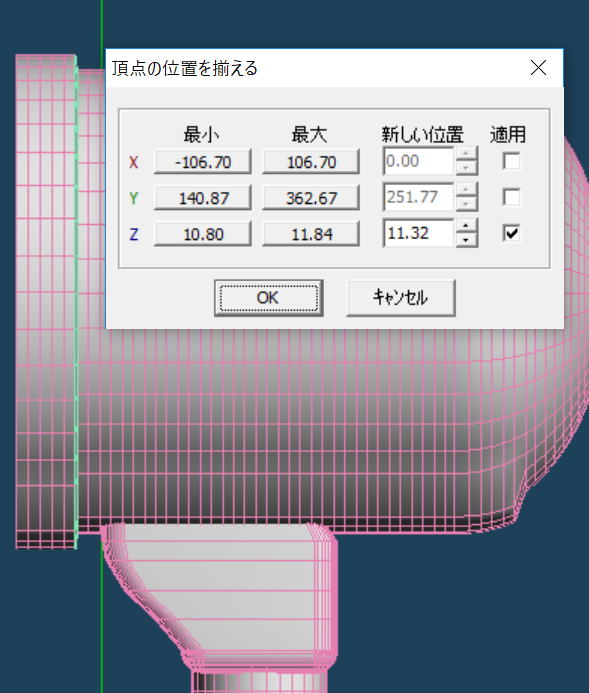
Task: Enable the Y axis apply checkbox
Action: [512, 197]
